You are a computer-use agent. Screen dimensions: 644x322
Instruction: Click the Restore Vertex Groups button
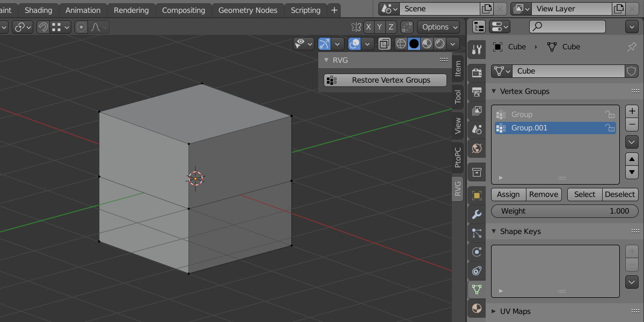pyautogui.click(x=384, y=80)
